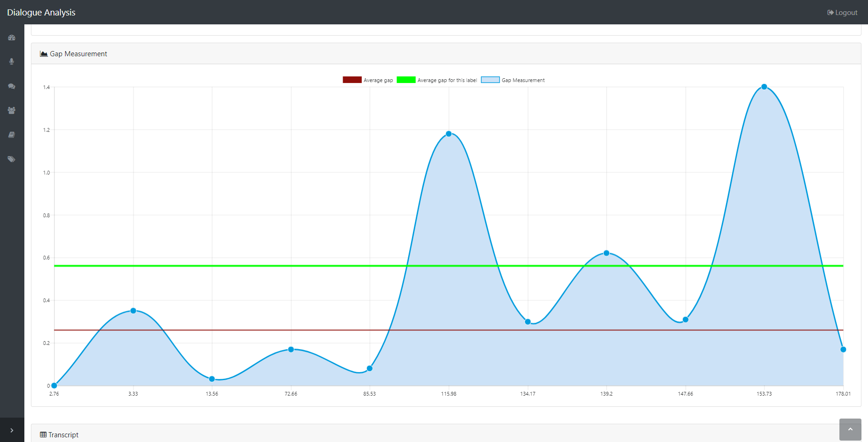Select the group of people sidebar icon
The image size is (868, 442).
pyautogui.click(x=12, y=110)
